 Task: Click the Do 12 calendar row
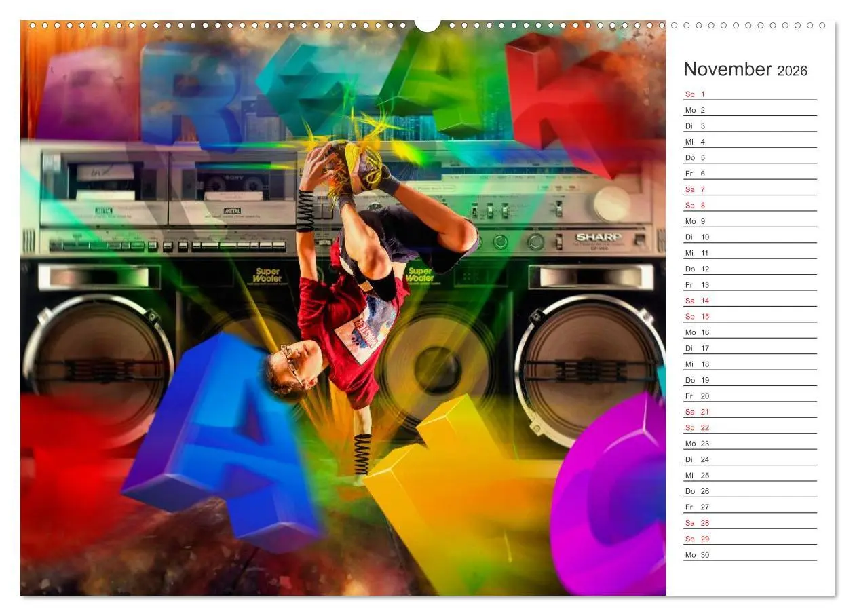[750, 269]
